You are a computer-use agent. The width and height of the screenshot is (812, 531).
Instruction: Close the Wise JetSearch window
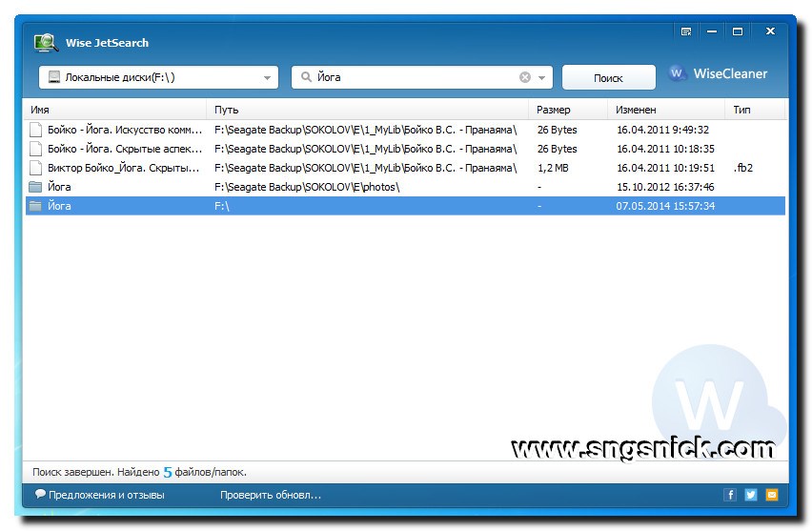(x=771, y=31)
